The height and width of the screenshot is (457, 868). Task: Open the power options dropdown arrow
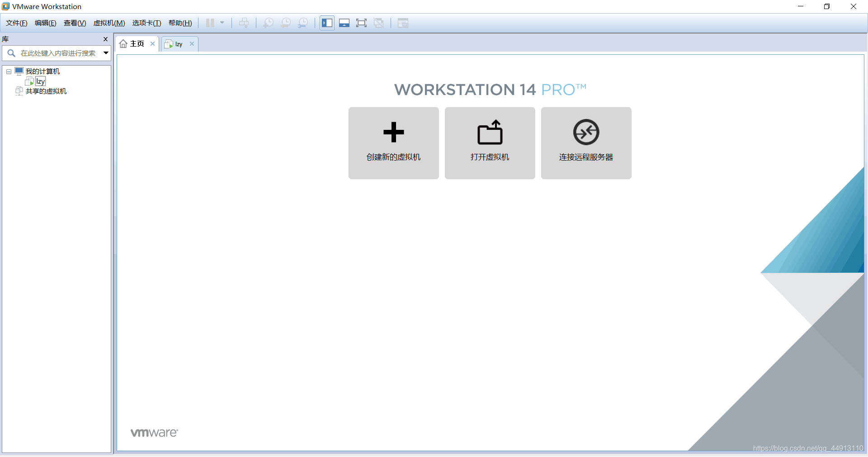(222, 23)
